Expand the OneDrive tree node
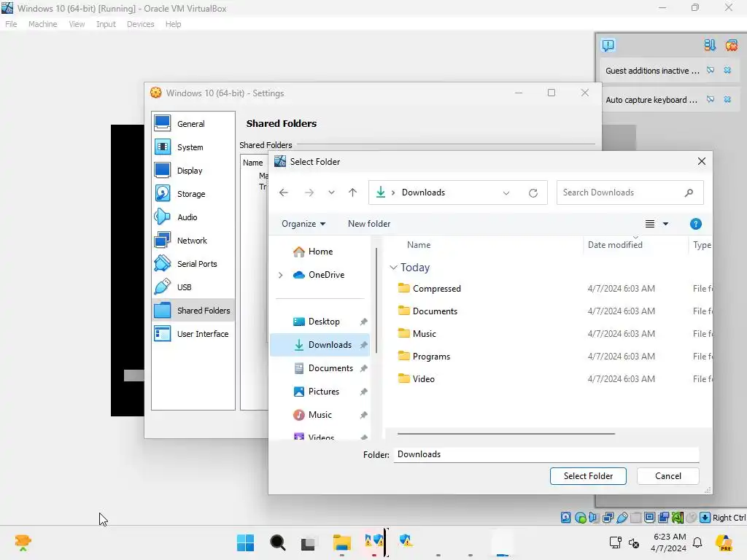The image size is (747, 560). pos(281,275)
